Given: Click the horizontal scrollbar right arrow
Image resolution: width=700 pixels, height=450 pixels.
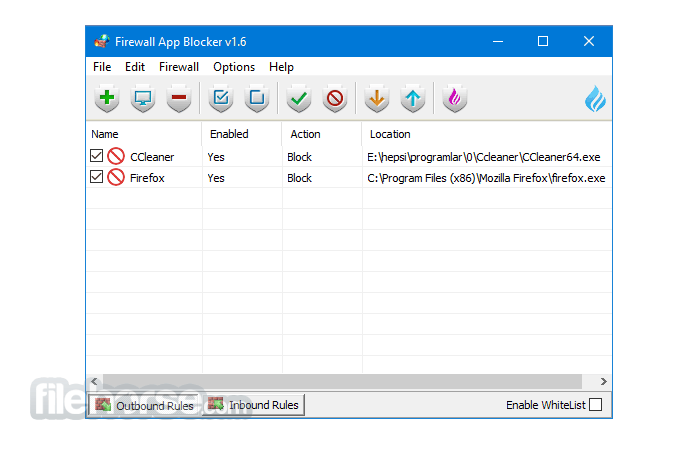Looking at the screenshot, I should [603, 381].
